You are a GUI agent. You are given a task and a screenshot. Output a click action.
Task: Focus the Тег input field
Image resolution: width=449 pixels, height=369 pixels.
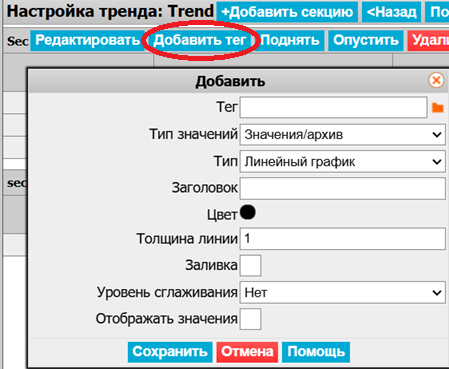(333, 107)
